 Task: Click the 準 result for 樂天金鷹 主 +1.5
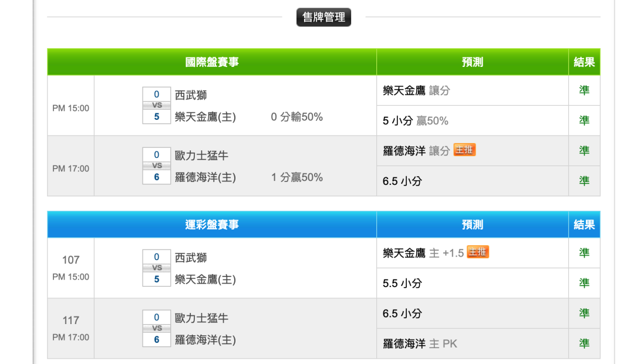point(584,253)
